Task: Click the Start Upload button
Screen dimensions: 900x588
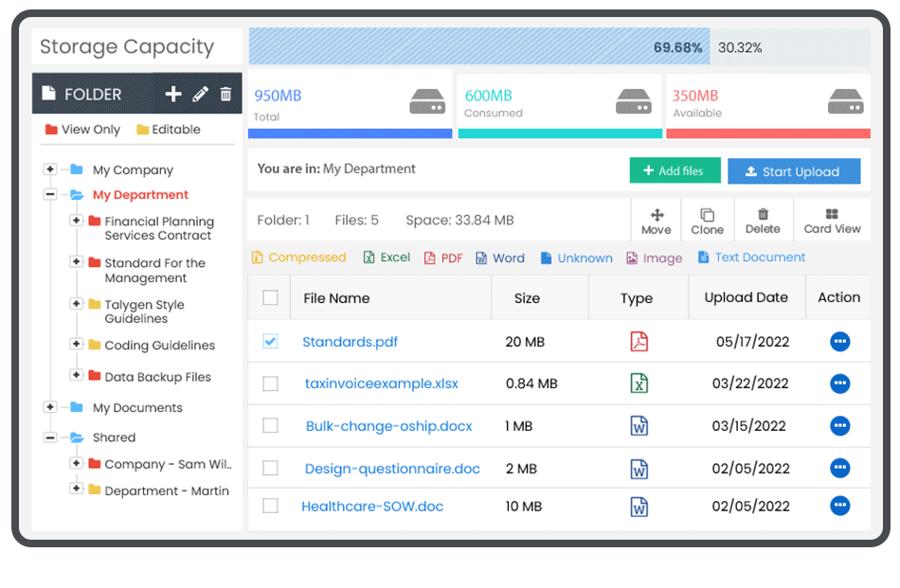Action: click(x=794, y=170)
